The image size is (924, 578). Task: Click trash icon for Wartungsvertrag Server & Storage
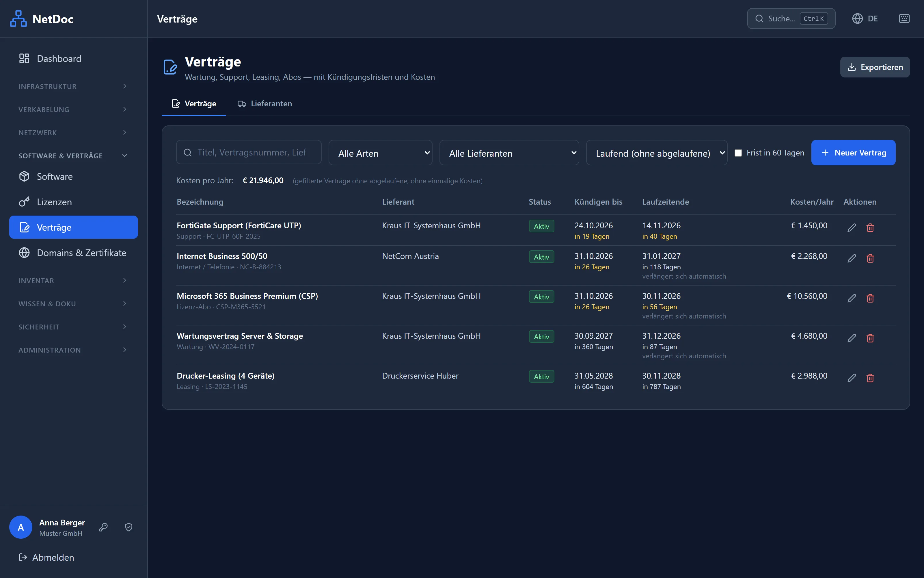(x=870, y=338)
